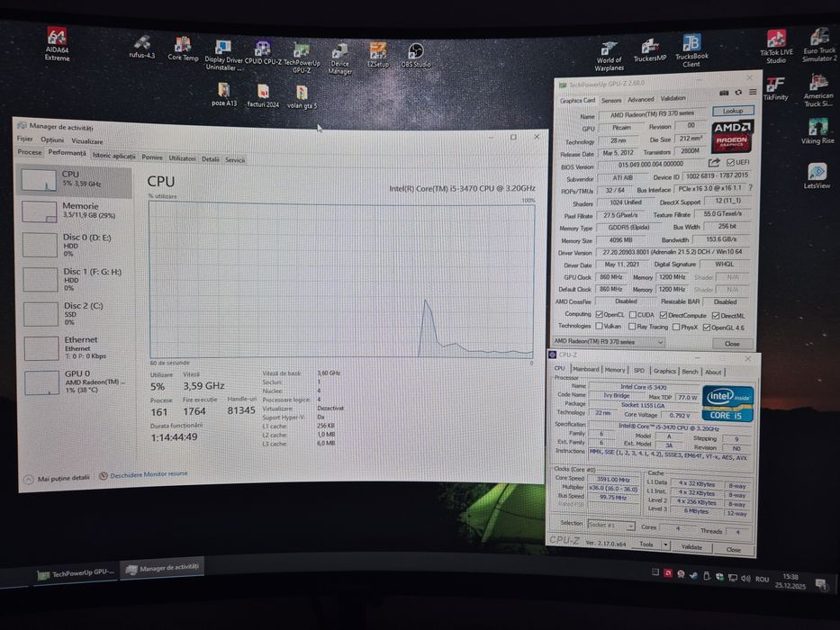Toggle PhysX checkbox in GPU-Z
This screenshot has width=840, height=630.
pos(676,327)
